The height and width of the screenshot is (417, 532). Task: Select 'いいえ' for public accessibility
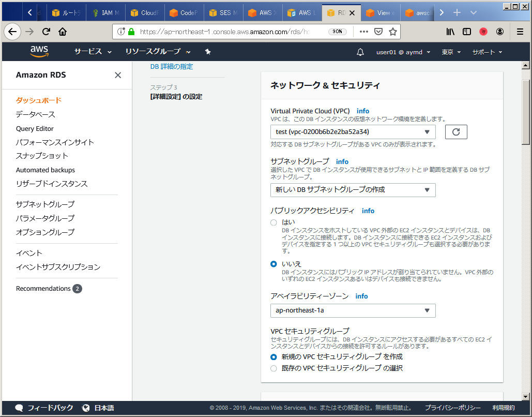273,264
